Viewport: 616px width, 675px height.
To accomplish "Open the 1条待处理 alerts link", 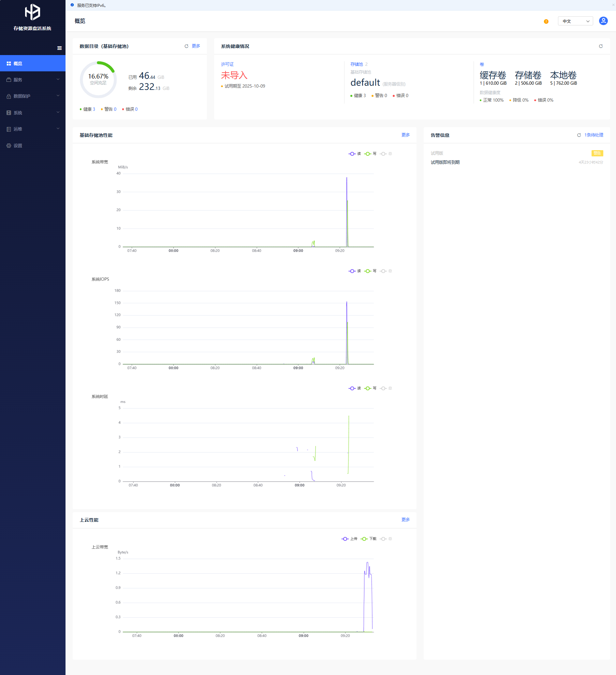I will [x=594, y=135].
